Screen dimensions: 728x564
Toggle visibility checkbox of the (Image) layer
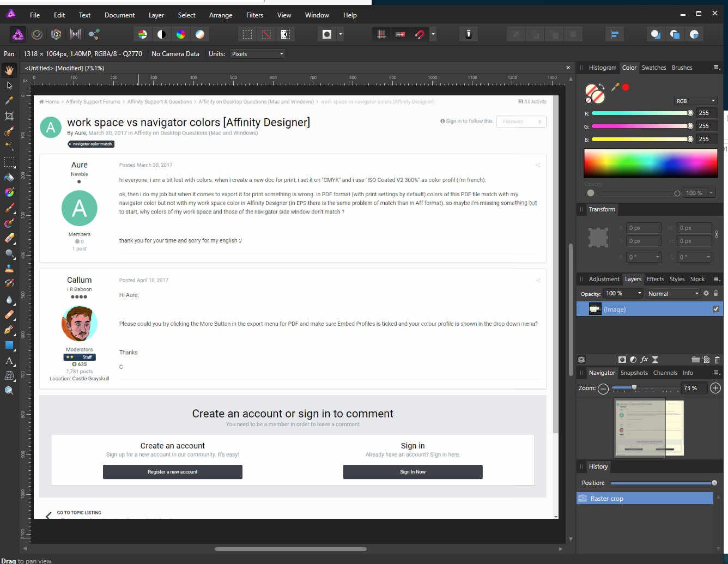(715, 309)
